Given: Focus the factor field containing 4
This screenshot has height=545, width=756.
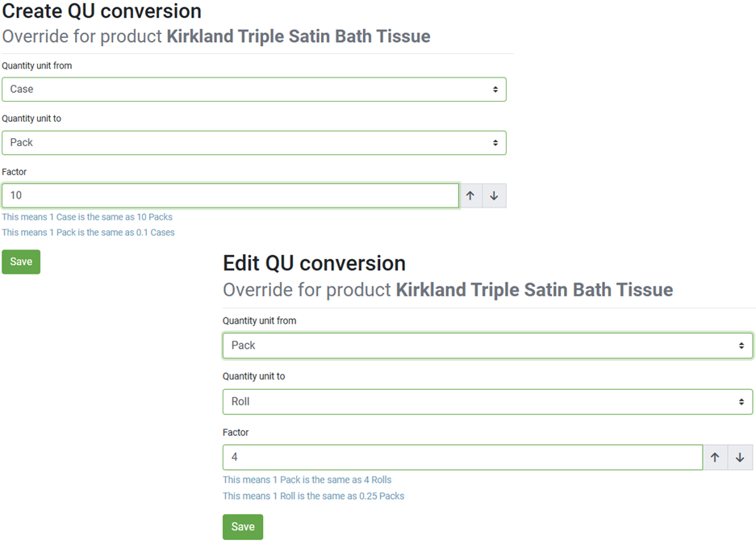Looking at the screenshot, I should click(463, 457).
